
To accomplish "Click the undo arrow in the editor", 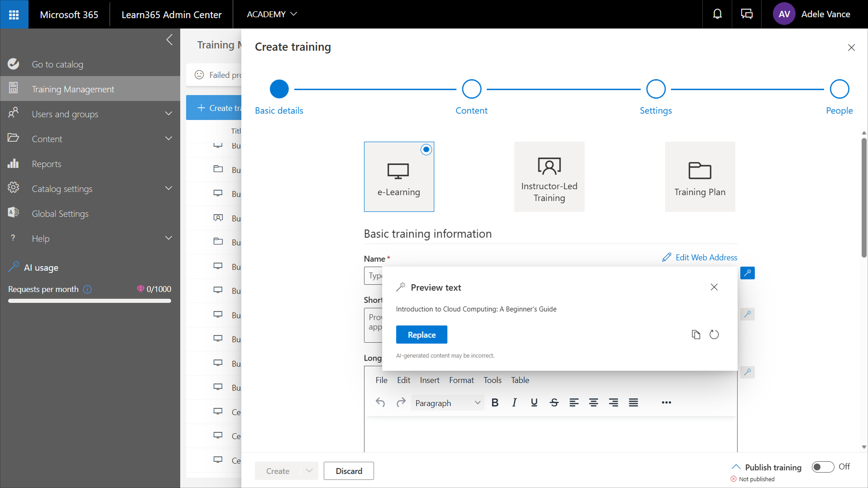I will (380, 402).
